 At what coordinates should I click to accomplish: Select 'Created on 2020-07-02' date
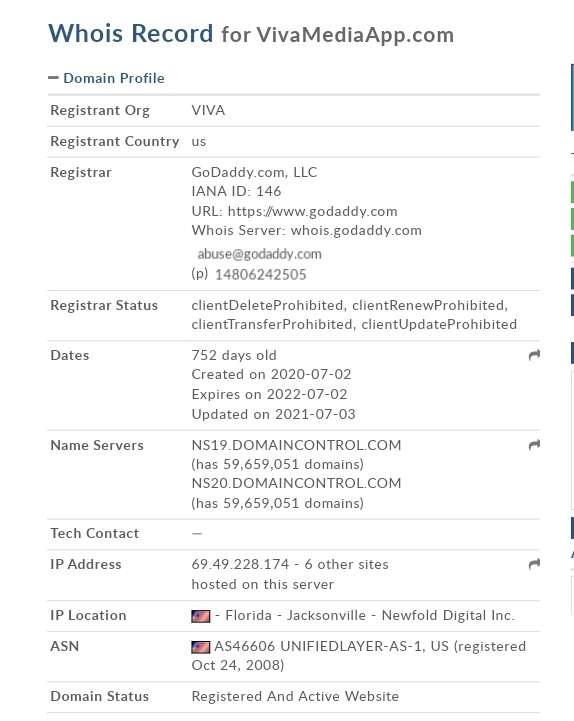(271, 374)
